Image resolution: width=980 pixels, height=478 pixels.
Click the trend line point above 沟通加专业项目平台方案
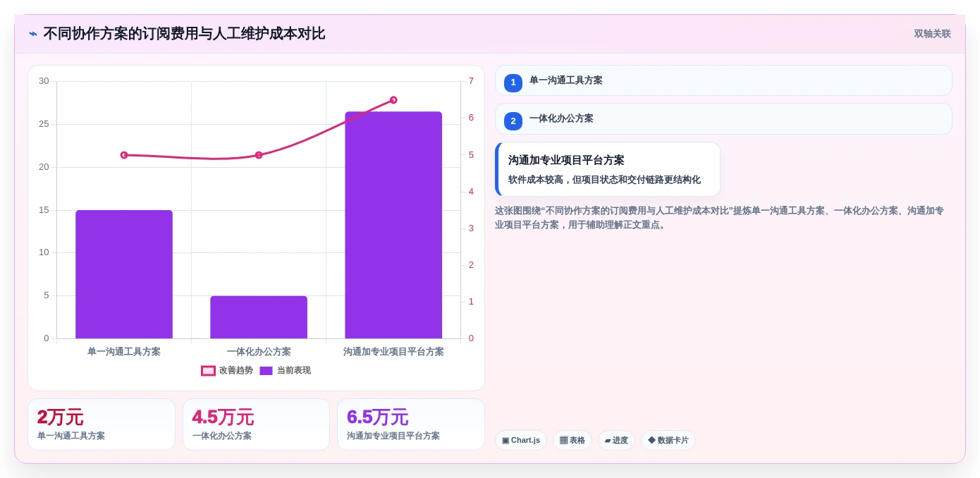pyautogui.click(x=393, y=100)
